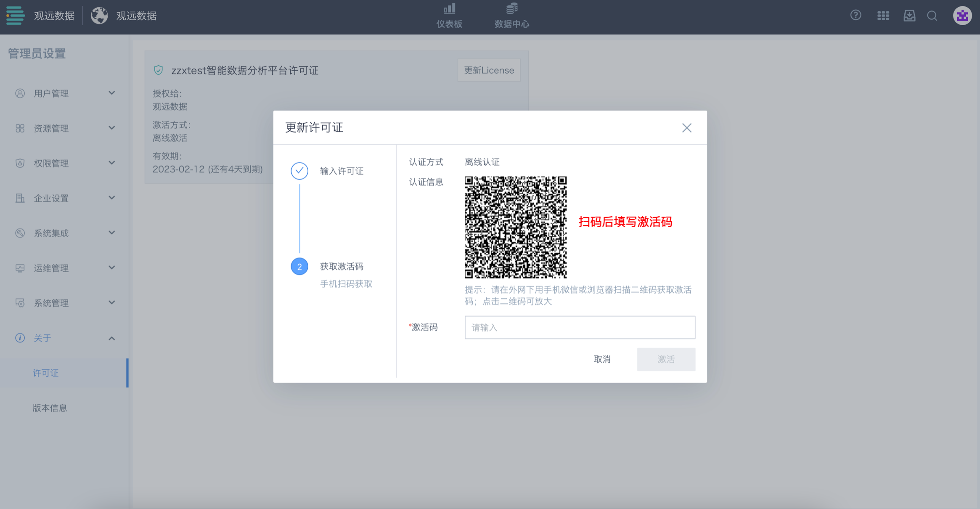Viewport: 980px width, 509px height.
Task: Expand the 企业设置 chevron
Action: pos(111,198)
